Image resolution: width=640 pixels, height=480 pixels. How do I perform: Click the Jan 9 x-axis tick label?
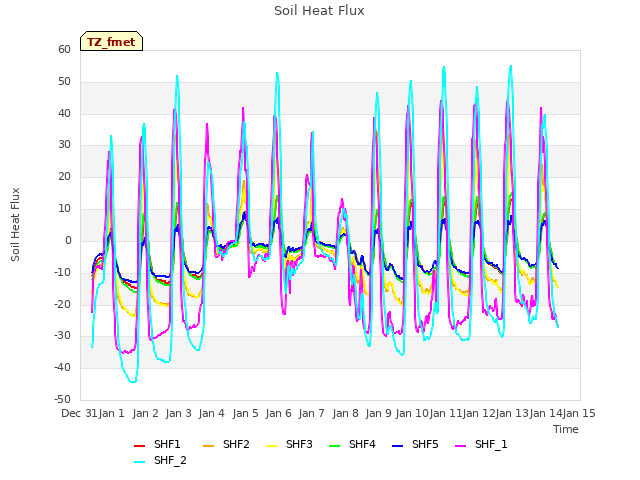pos(378,413)
